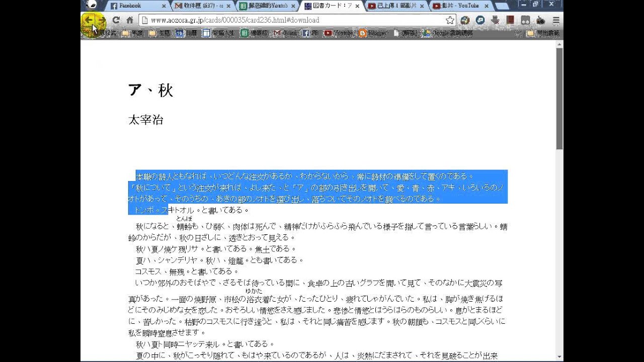The image size is (644, 362).
Task: Open the home page via house icon
Action: 130,20
